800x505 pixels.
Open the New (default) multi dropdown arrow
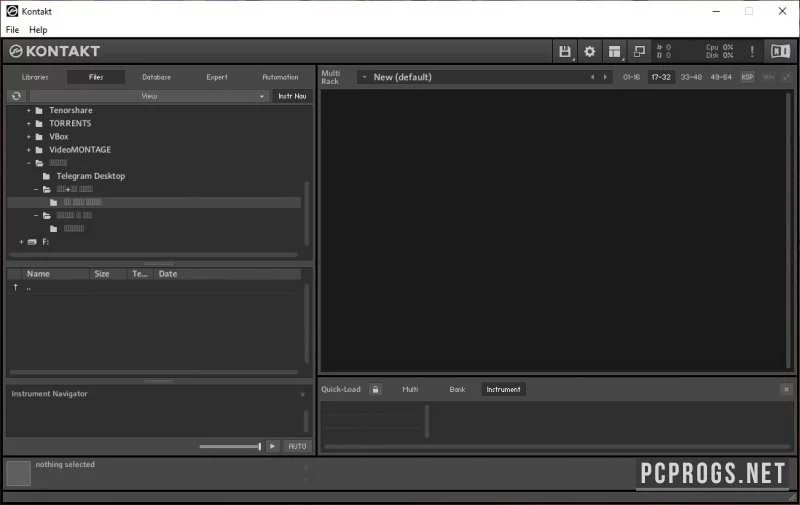tap(364, 77)
